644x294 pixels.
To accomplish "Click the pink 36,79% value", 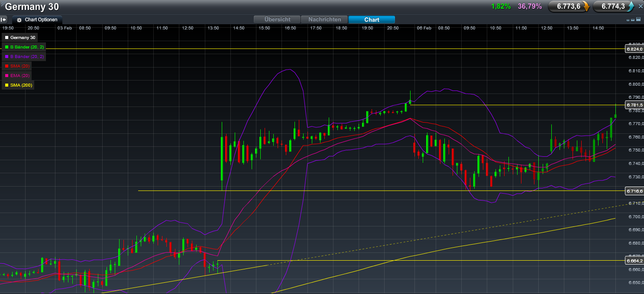I will 530,6.
